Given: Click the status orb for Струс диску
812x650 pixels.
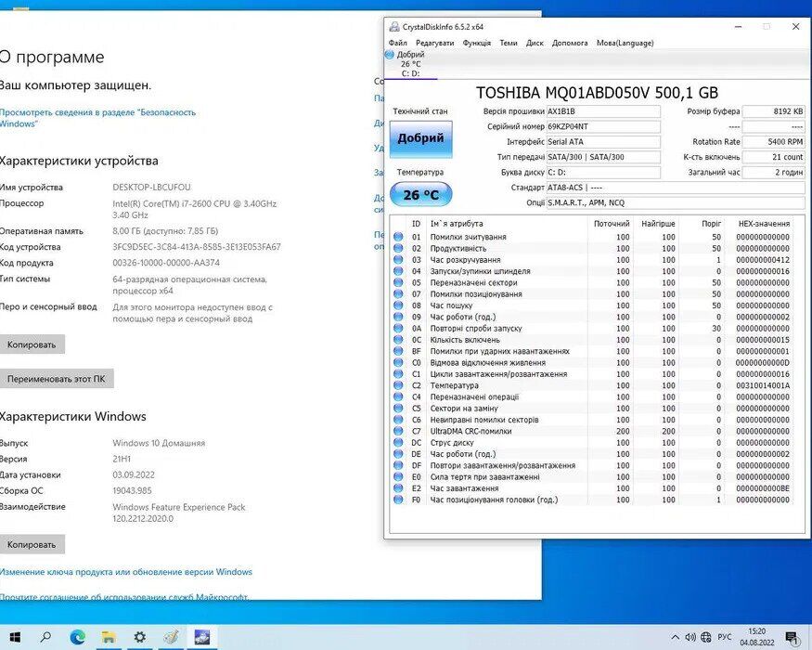Looking at the screenshot, I should (398, 443).
